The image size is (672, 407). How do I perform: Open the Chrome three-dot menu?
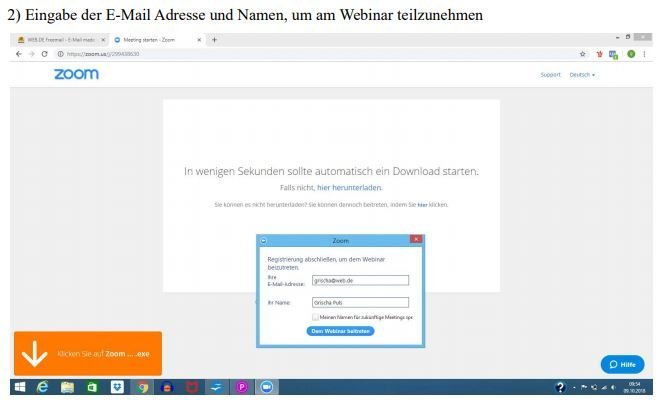pyautogui.click(x=644, y=54)
